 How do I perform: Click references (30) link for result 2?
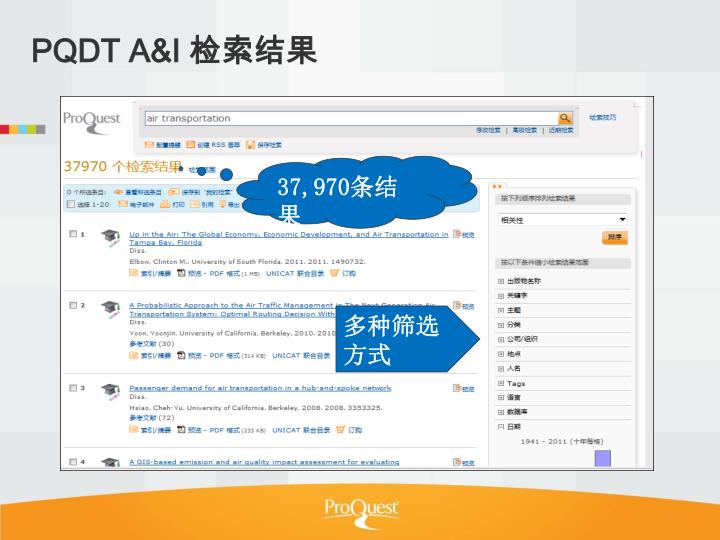(152, 343)
